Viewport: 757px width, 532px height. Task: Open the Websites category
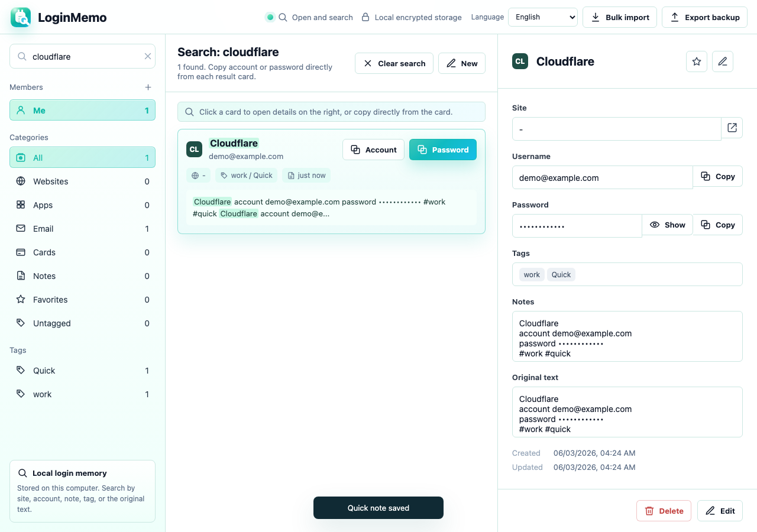[x=82, y=181]
